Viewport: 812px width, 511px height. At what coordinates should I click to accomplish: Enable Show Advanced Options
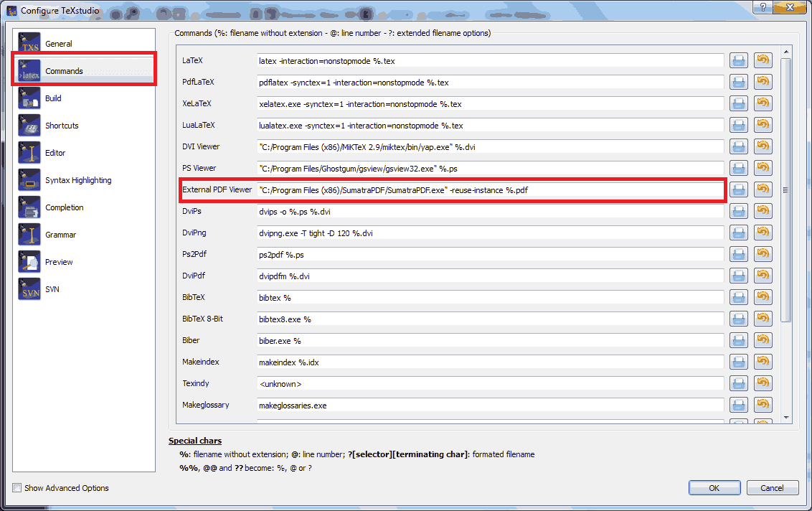[x=16, y=488]
